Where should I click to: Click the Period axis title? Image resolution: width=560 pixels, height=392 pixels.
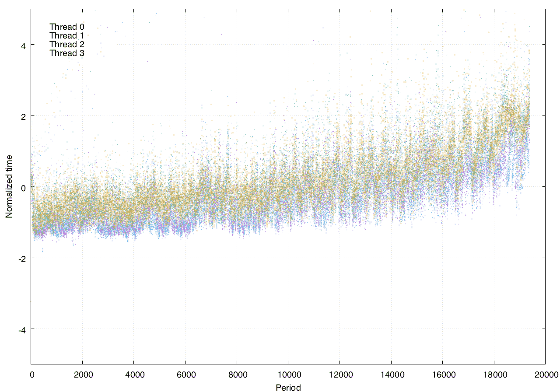point(288,388)
